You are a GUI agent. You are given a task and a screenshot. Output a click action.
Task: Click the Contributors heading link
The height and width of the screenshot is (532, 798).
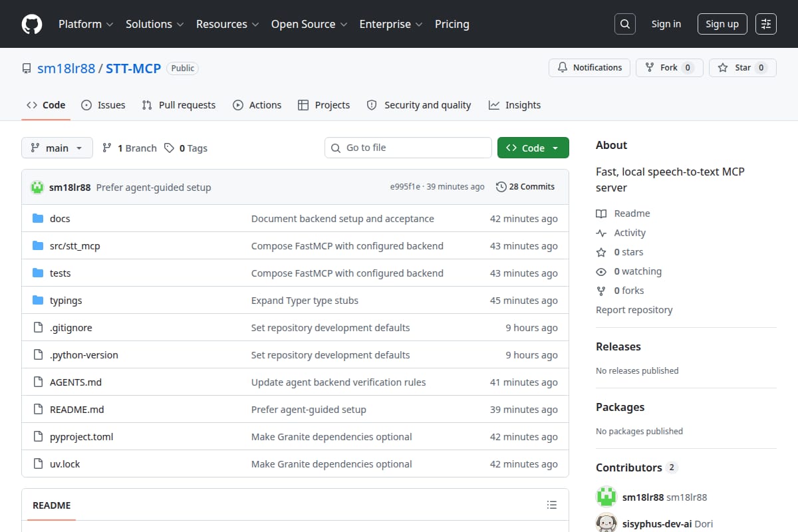click(636, 467)
